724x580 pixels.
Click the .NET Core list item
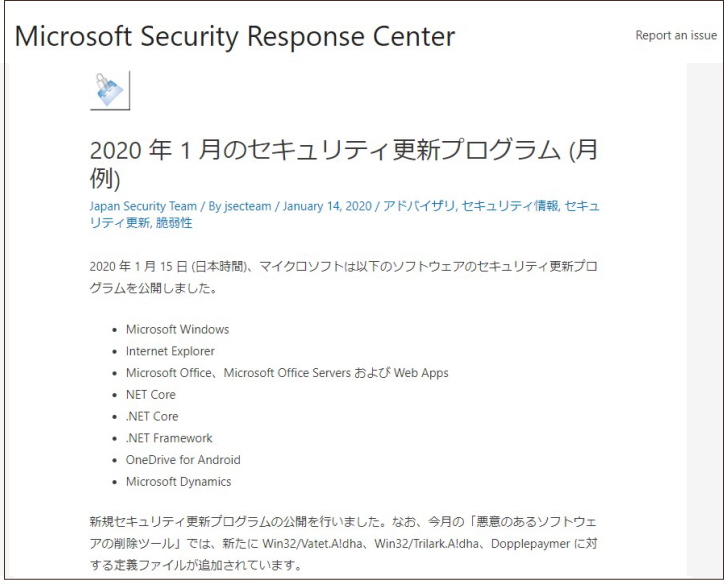pyautogui.click(x=152, y=416)
